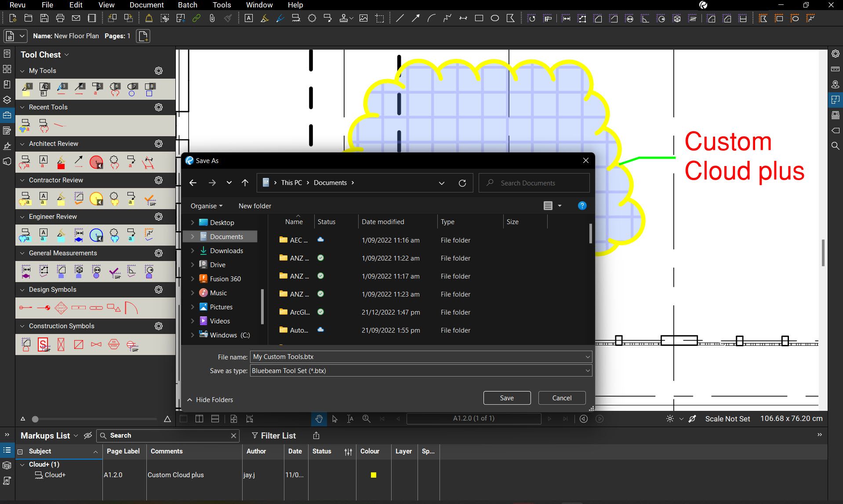Viewport: 843px width, 504px height.
Task: Select the Pan hand tool
Action: 319,419
